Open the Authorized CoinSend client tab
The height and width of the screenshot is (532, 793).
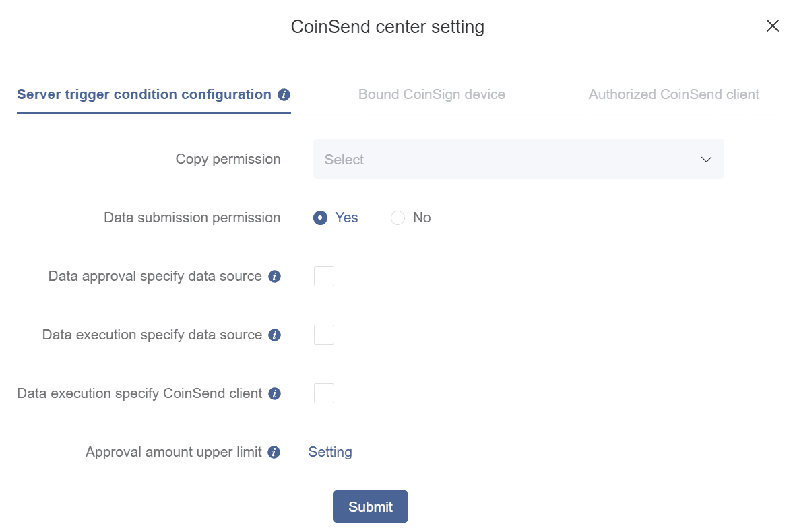pyautogui.click(x=674, y=94)
